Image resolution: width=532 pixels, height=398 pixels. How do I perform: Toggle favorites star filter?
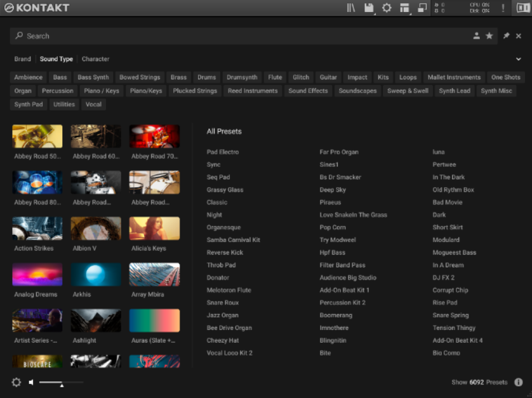click(489, 36)
